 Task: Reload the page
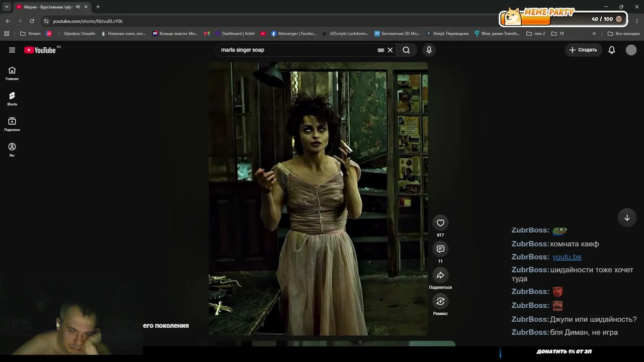point(32,21)
